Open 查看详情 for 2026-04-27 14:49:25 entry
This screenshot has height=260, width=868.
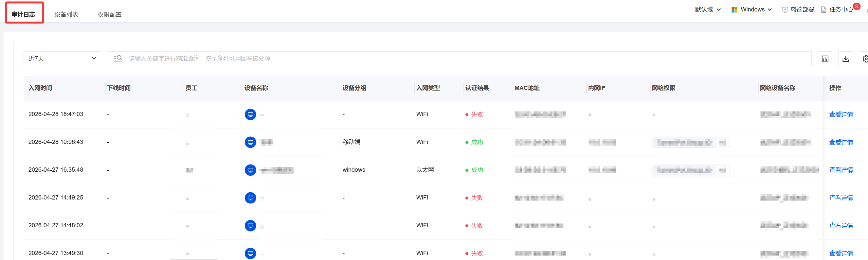tap(841, 198)
